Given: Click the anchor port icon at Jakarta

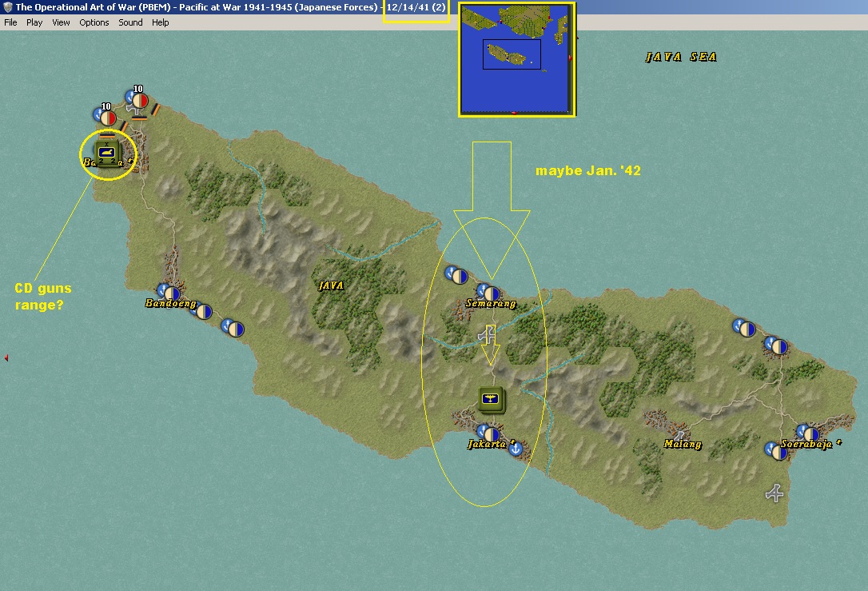Looking at the screenshot, I should pyautogui.click(x=516, y=449).
